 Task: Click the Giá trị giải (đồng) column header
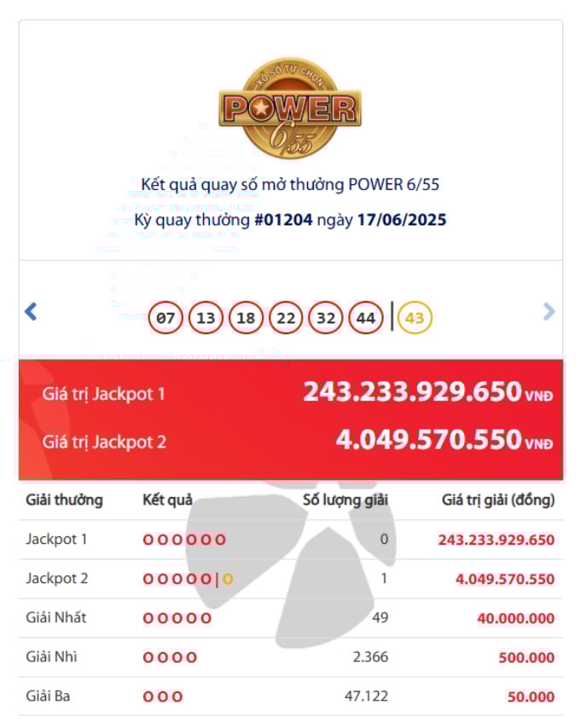498,500
